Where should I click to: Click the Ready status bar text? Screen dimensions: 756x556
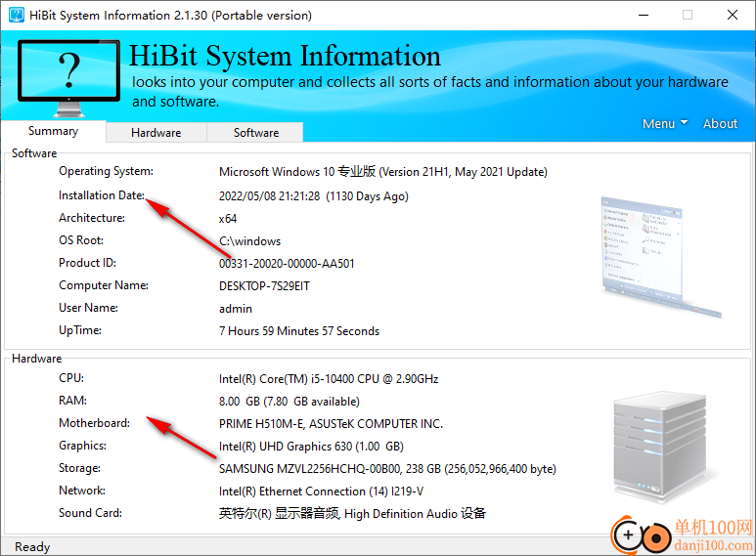pyautogui.click(x=32, y=547)
